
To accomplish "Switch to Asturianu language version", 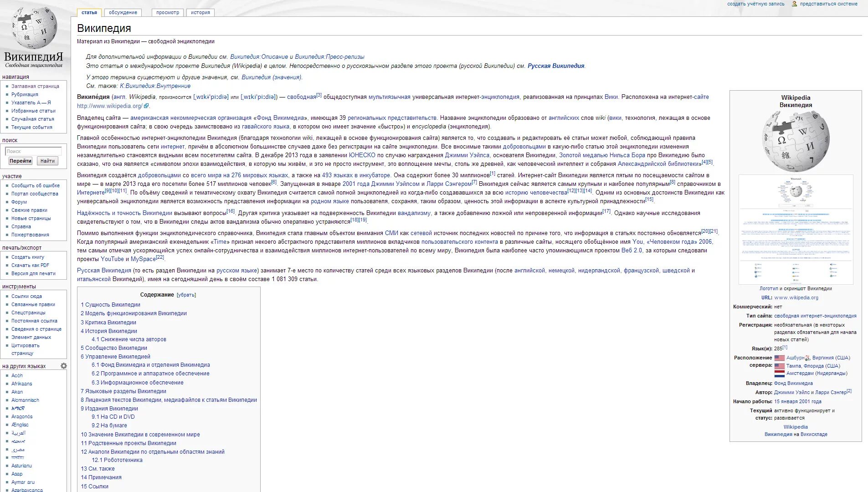I will coord(21,466).
